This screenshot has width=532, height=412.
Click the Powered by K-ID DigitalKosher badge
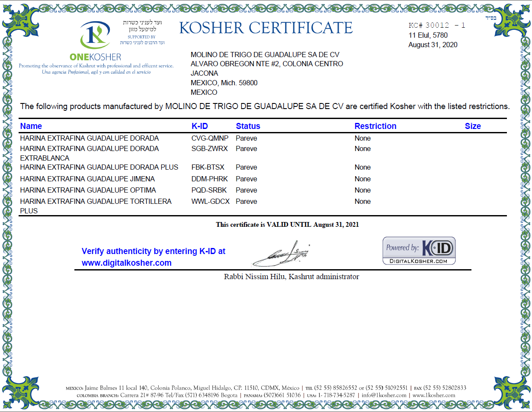(x=419, y=251)
